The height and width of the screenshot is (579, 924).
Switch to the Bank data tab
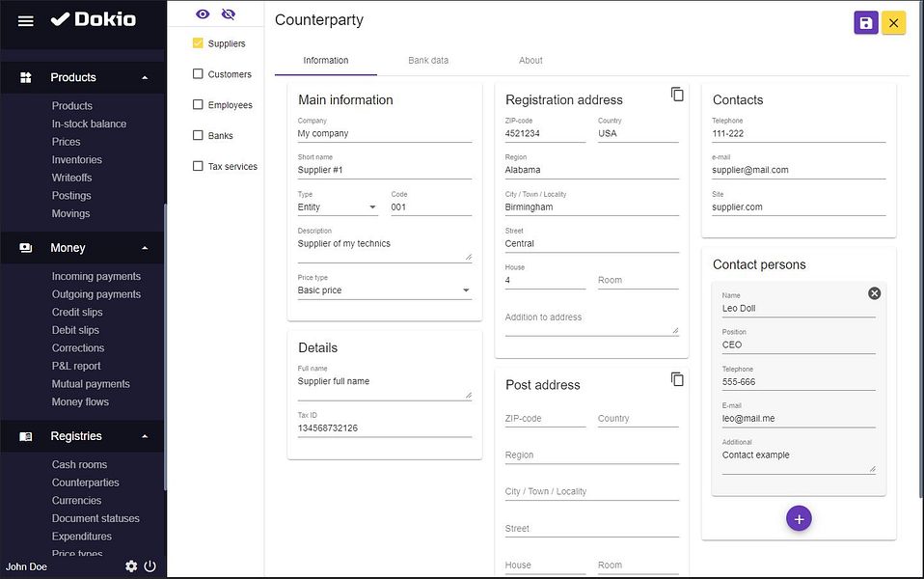point(428,60)
